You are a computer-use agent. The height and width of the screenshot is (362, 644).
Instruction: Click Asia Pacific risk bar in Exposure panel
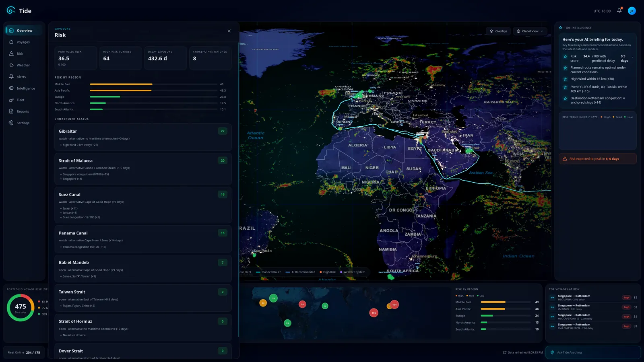(x=154, y=90)
